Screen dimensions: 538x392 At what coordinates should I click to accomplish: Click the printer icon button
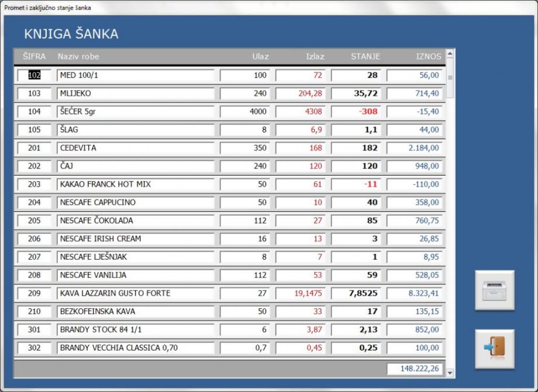coord(494,290)
